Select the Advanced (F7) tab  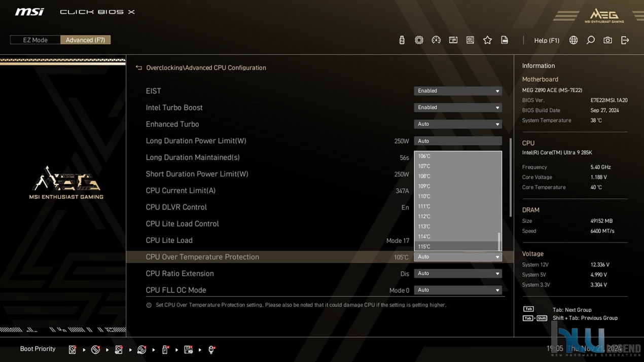[x=85, y=40]
